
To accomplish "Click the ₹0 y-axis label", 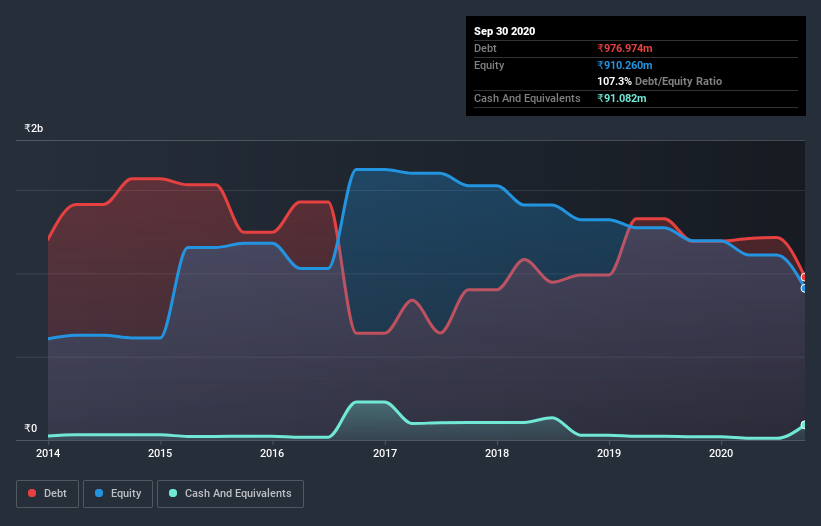I will [x=31, y=428].
